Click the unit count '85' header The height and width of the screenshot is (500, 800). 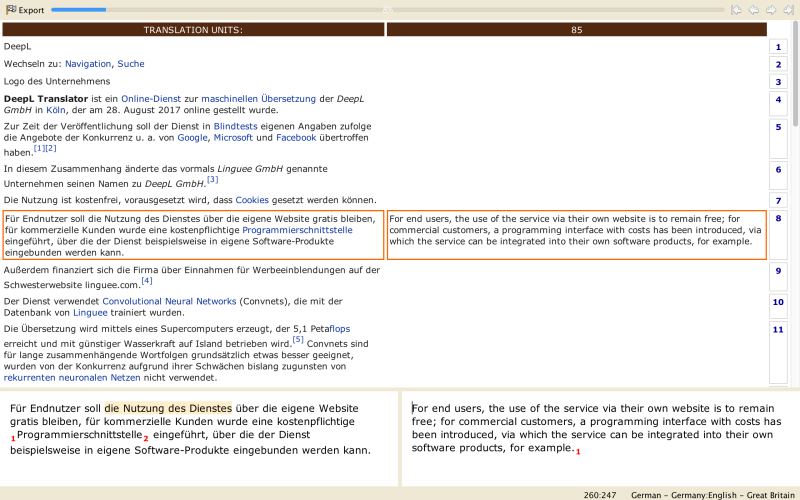(577, 30)
